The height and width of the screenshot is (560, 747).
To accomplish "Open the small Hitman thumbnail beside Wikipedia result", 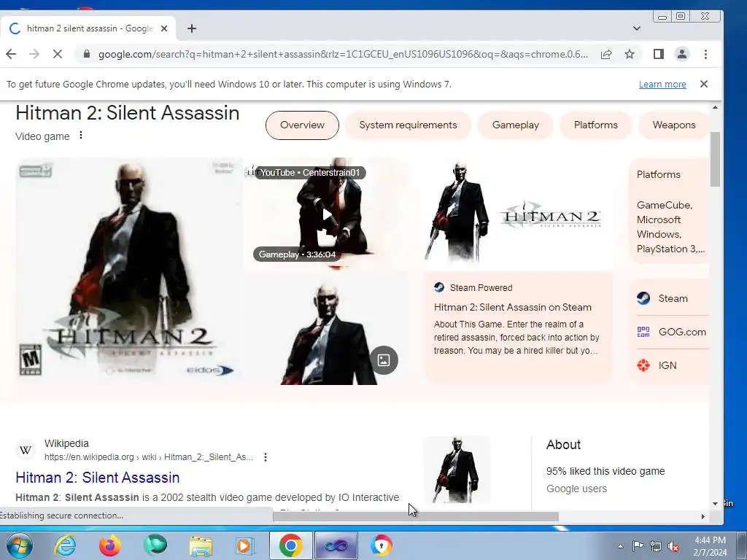I will pyautogui.click(x=457, y=470).
